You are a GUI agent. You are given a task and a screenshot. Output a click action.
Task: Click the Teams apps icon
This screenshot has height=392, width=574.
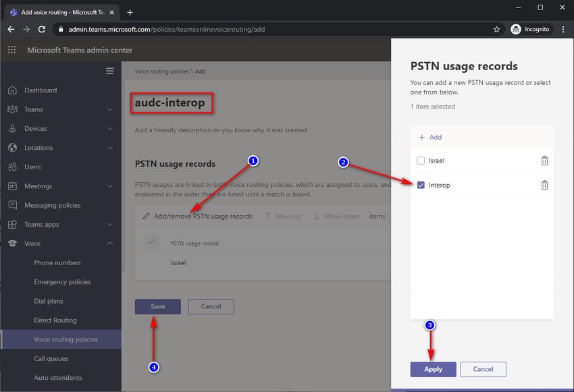click(12, 224)
